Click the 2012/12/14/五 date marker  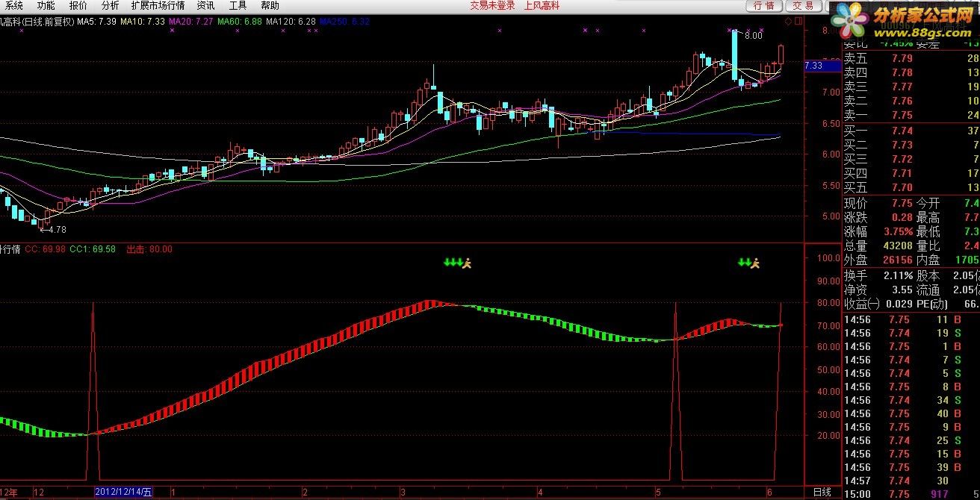(124, 493)
